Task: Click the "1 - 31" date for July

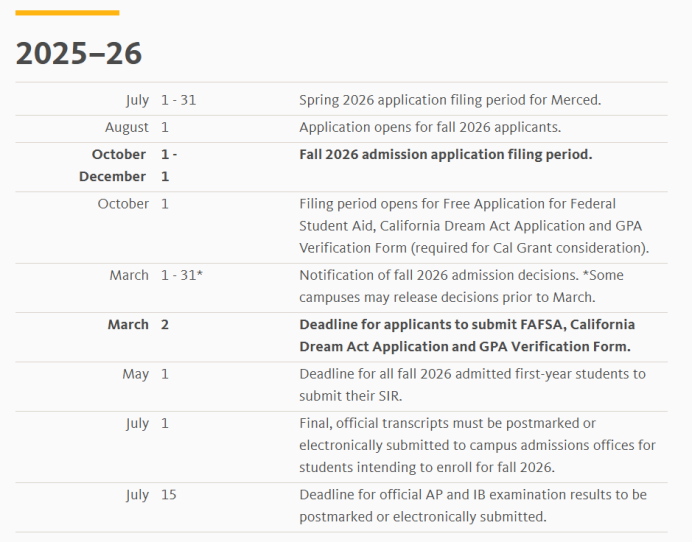Action: 179,100
